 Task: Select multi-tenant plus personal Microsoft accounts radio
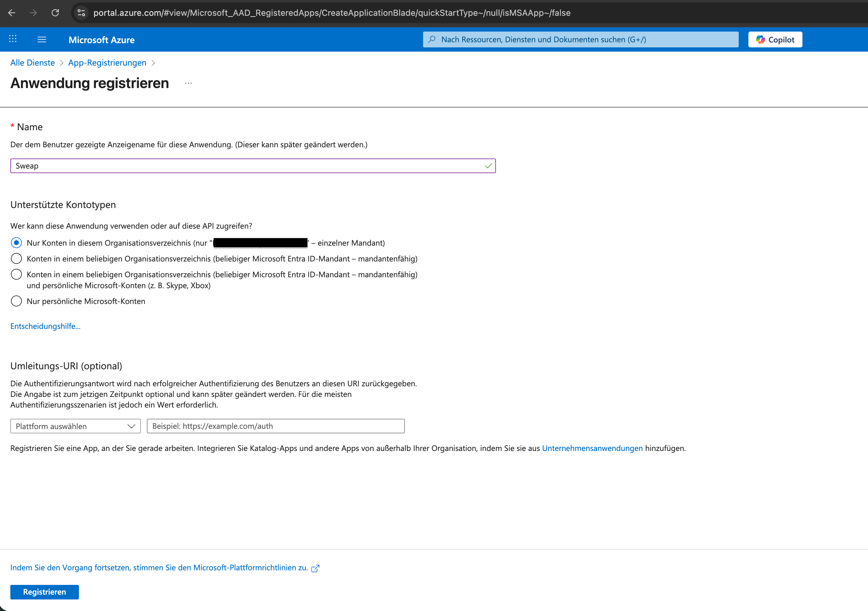[16, 275]
